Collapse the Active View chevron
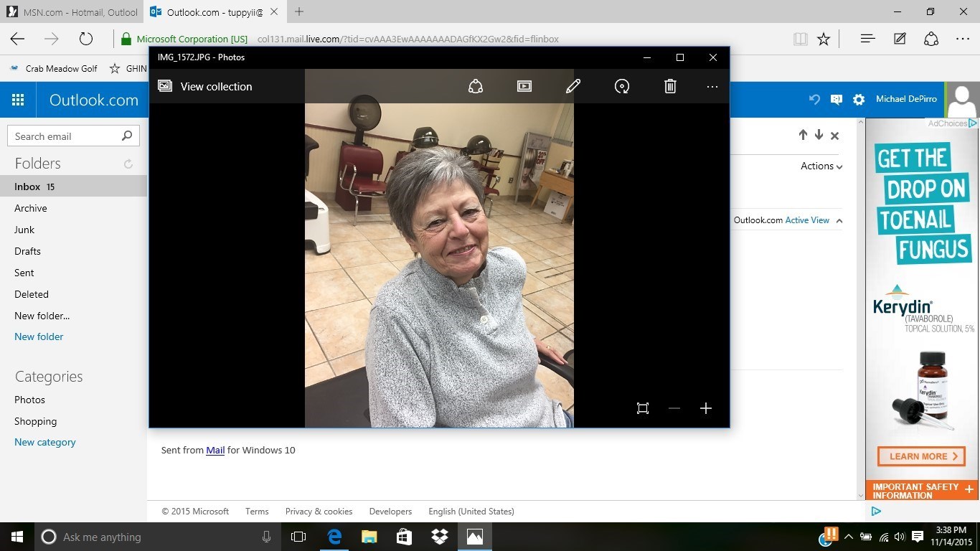Viewport: 980px width, 551px height. coord(839,221)
